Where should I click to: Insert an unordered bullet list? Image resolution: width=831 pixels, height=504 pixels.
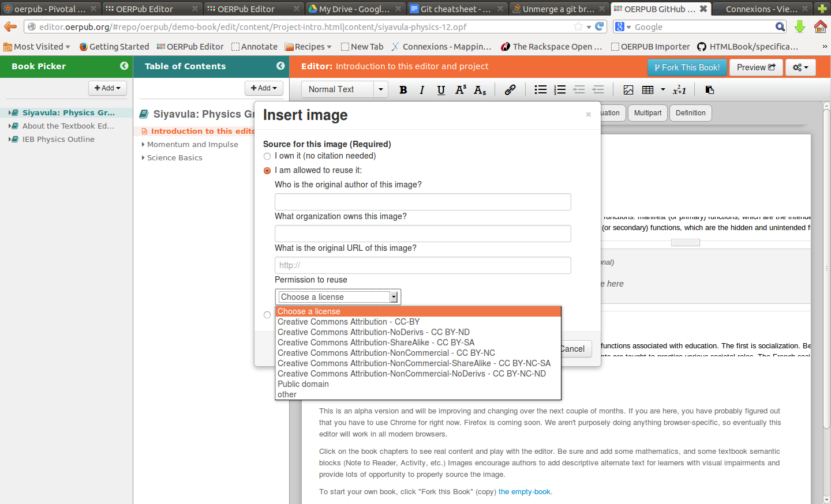[x=540, y=89]
